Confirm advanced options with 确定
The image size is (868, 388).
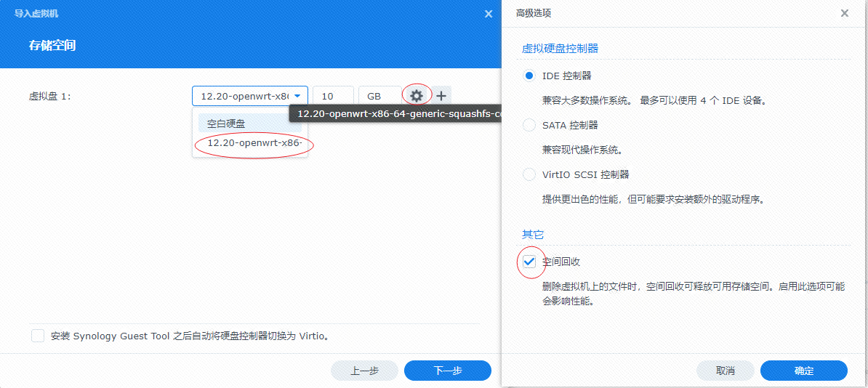coord(804,371)
